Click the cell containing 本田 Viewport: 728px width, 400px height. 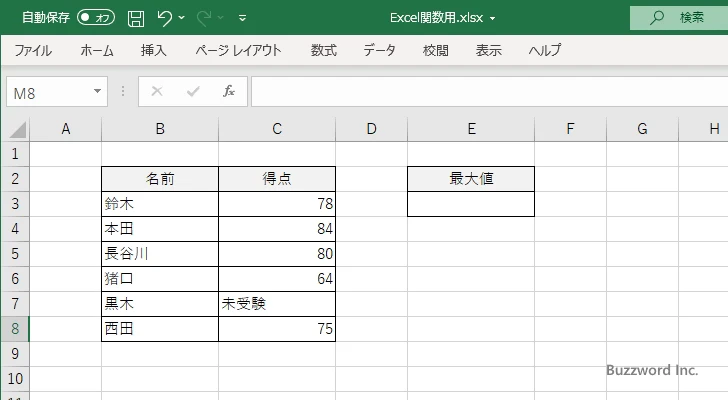point(160,229)
